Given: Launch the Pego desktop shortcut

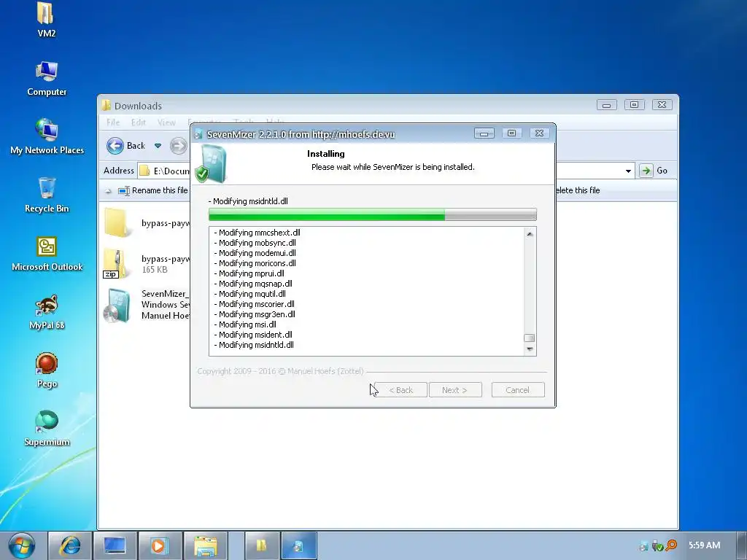Looking at the screenshot, I should [x=46, y=370].
